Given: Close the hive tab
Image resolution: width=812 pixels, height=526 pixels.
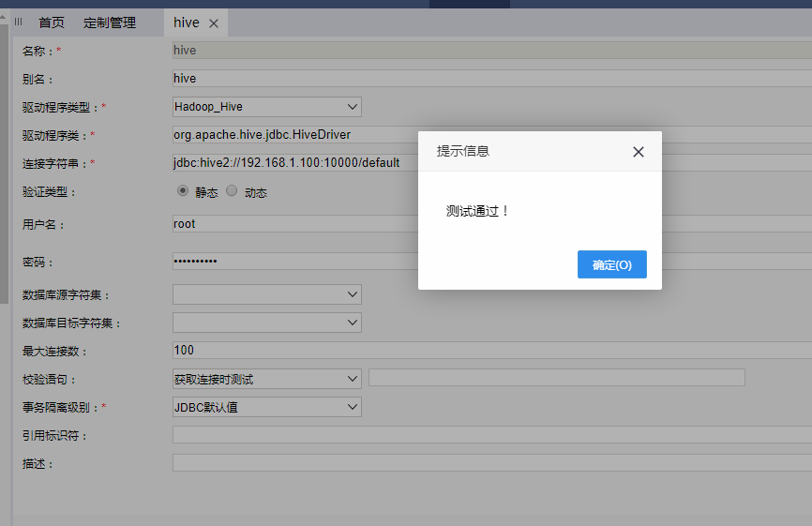Looking at the screenshot, I should point(214,23).
